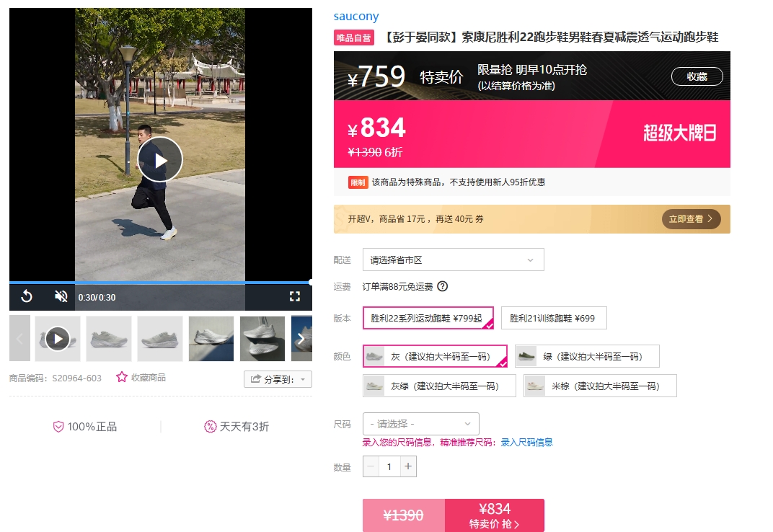The image size is (773, 532).
Task: Select the white shoe on blue thumbnail
Action: [x=211, y=339]
